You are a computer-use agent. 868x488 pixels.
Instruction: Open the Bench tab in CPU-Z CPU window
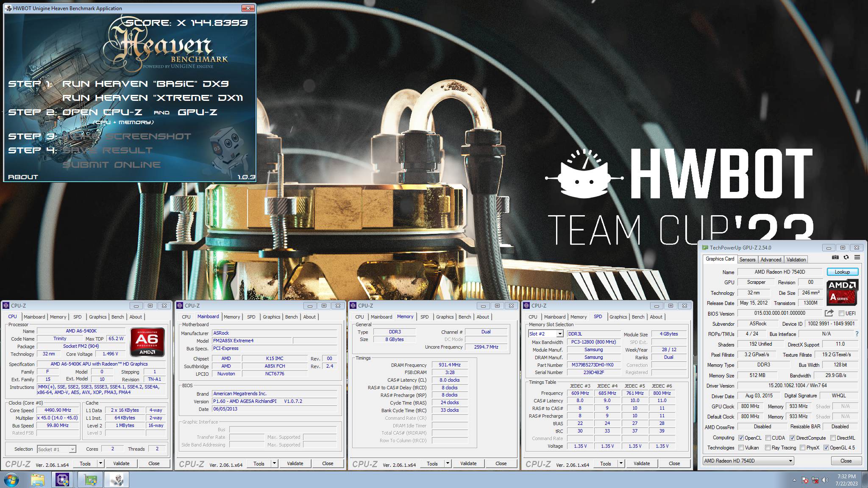[x=118, y=317]
